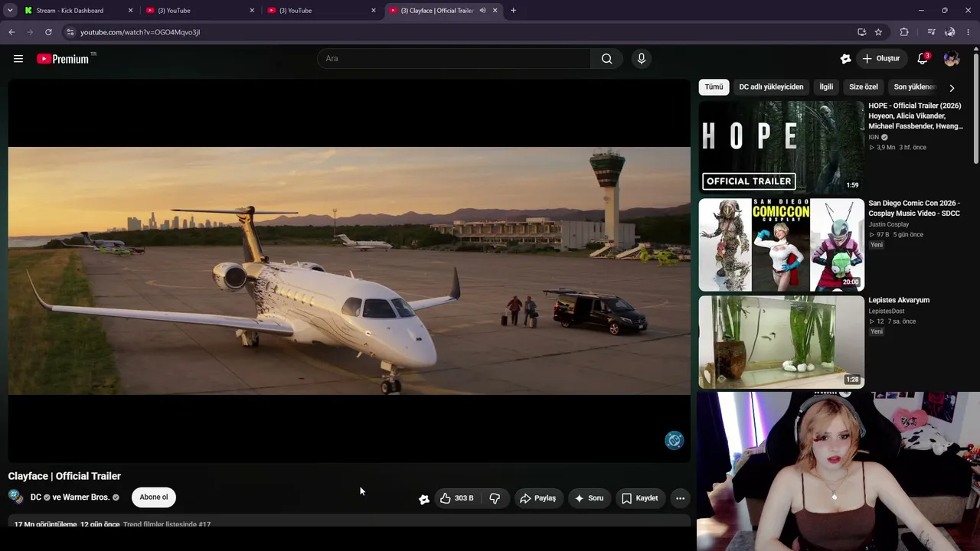980x551 pixels.
Task: Open the browser media controls icon
Action: pos(931,32)
